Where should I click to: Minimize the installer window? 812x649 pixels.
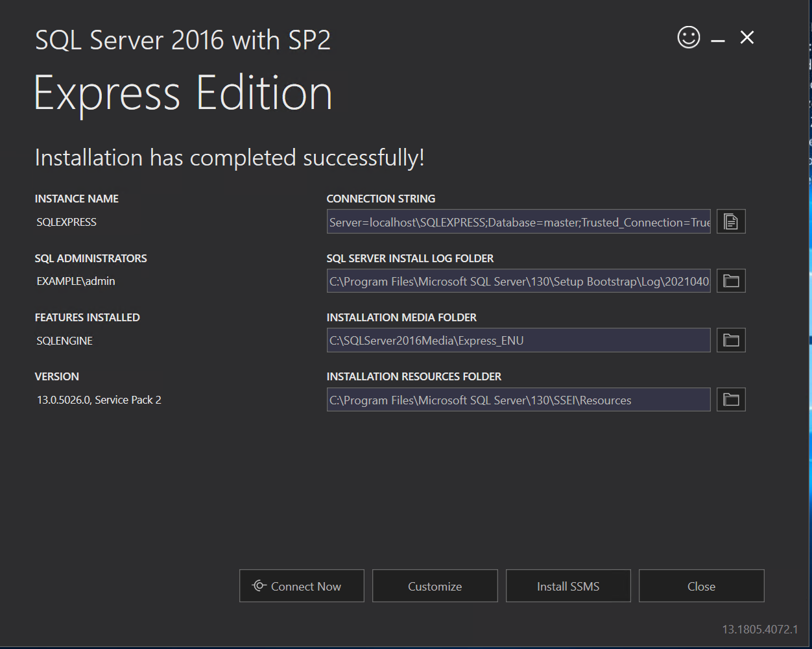click(x=717, y=40)
